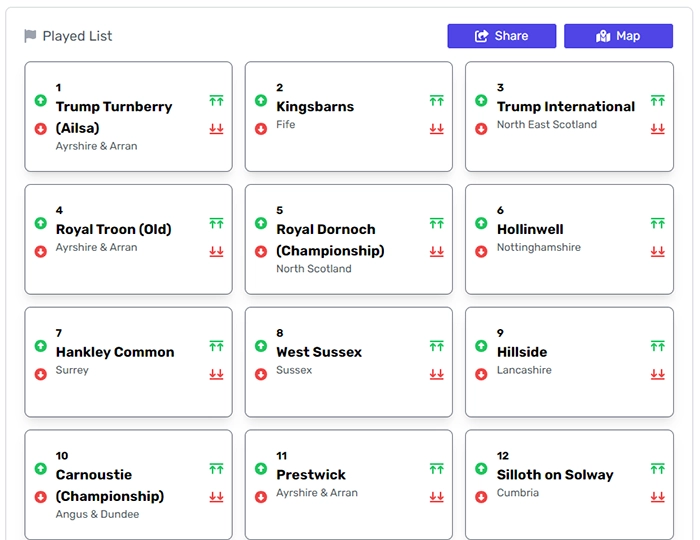Open the Map view
This screenshot has width=700, height=540.
(617, 36)
